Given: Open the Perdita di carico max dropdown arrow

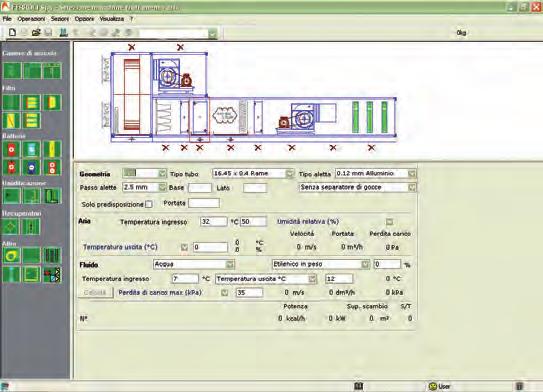Looking at the screenshot, I should (x=224, y=293).
